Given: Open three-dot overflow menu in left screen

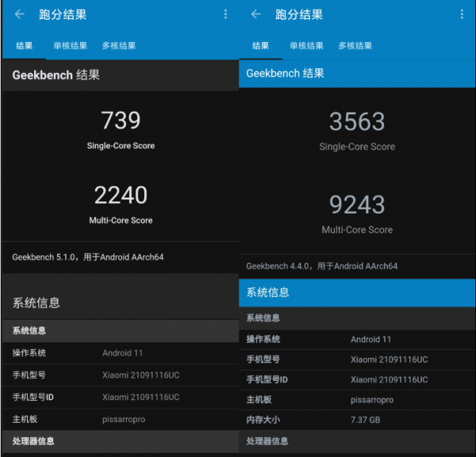Looking at the screenshot, I should point(225,14).
